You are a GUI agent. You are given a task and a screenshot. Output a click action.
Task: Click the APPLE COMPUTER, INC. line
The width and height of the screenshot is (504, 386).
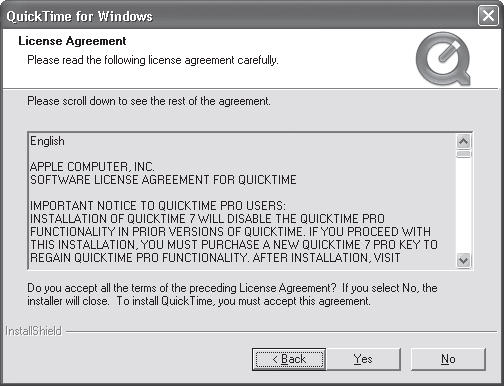(92, 166)
